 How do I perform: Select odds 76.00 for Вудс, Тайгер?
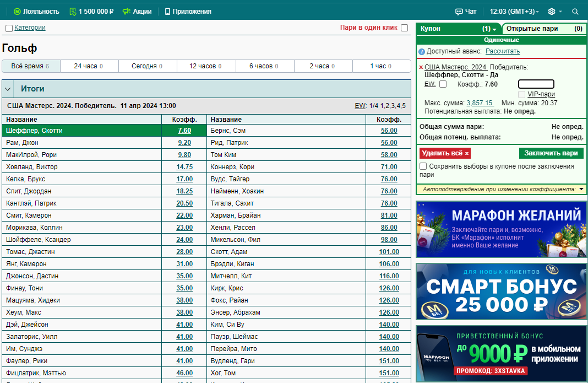(389, 179)
